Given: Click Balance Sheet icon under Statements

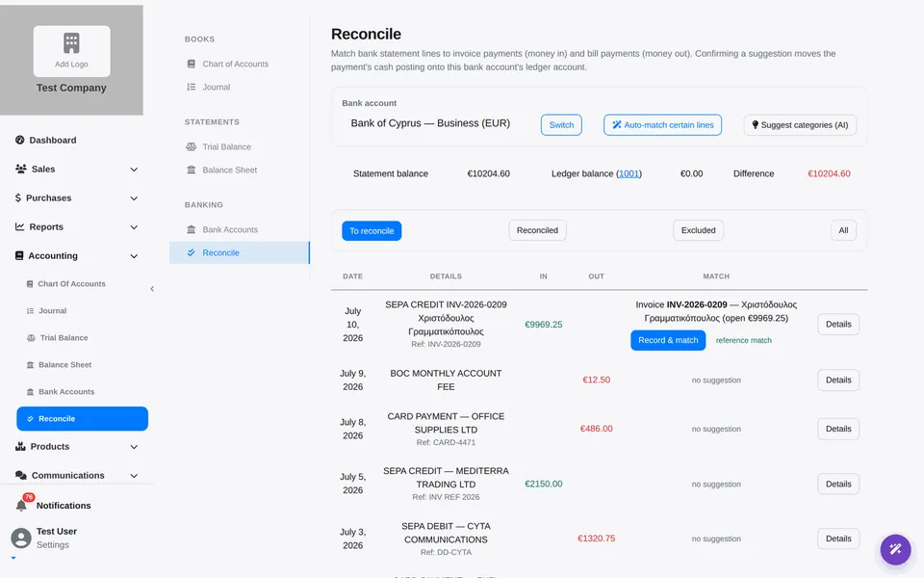Looking at the screenshot, I should click(191, 170).
